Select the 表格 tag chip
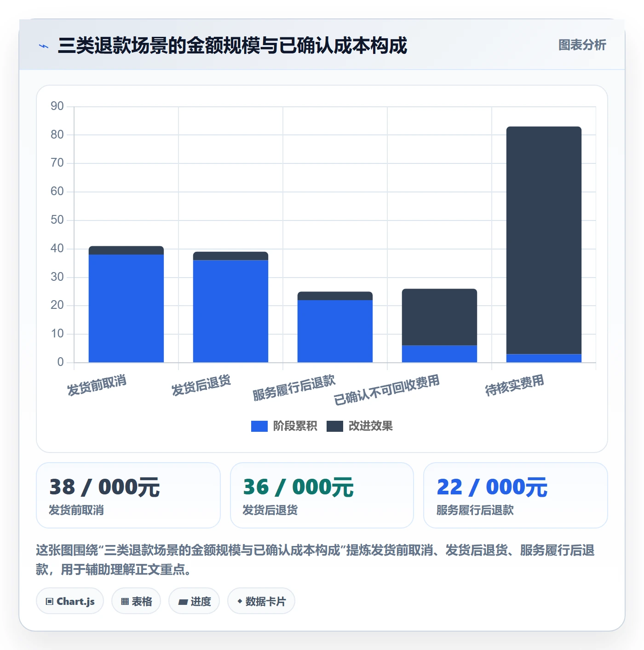This screenshot has height=650, width=644. tap(136, 601)
